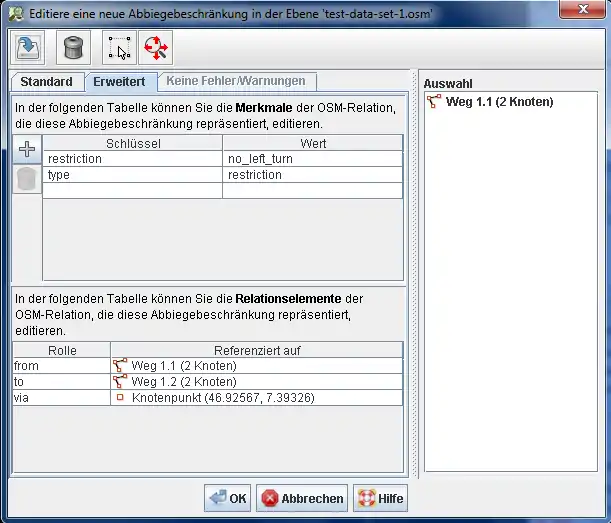Click the red zoom-to toolbar icon
Screen dimensions: 611x523
(x=154, y=47)
